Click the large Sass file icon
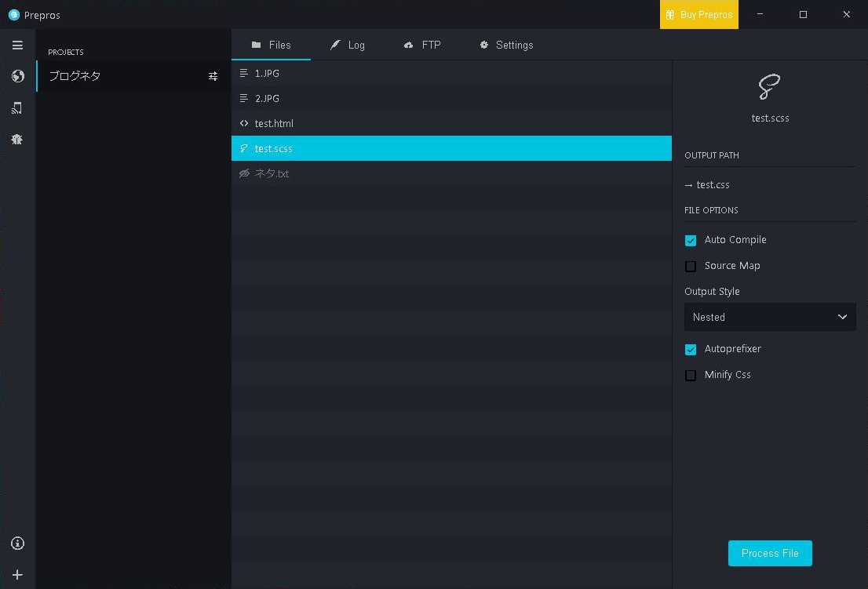 [770, 87]
